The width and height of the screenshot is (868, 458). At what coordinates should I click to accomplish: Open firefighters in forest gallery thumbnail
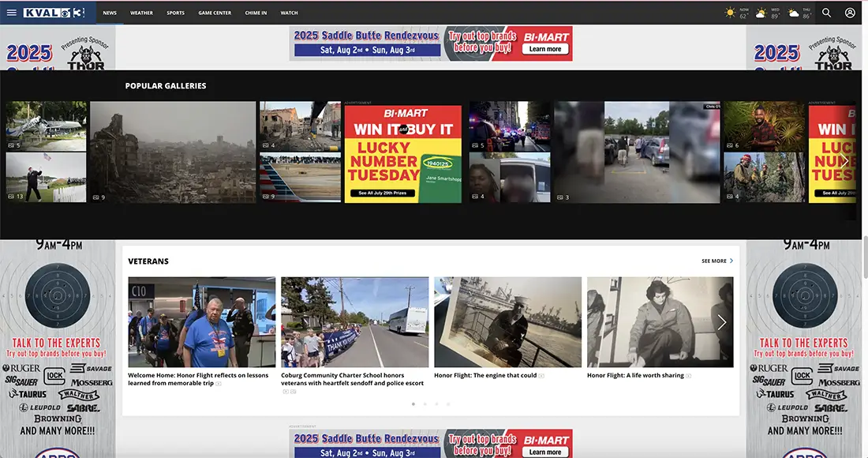(x=764, y=177)
